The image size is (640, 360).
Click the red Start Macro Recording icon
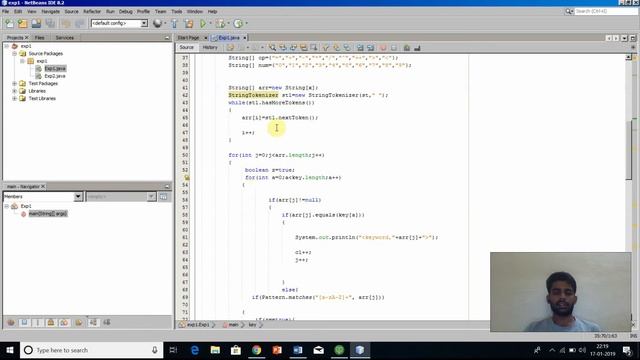[383, 48]
